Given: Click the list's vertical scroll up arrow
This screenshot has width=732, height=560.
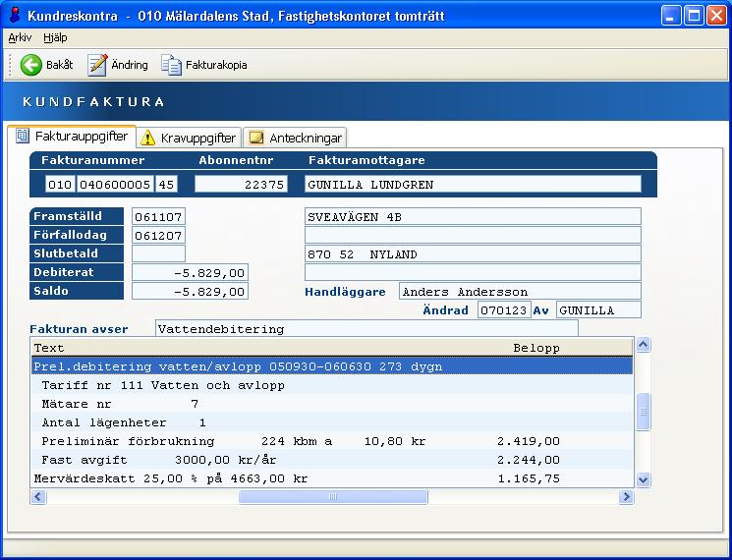Looking at the screenshot, I should [x=644, y=345].
